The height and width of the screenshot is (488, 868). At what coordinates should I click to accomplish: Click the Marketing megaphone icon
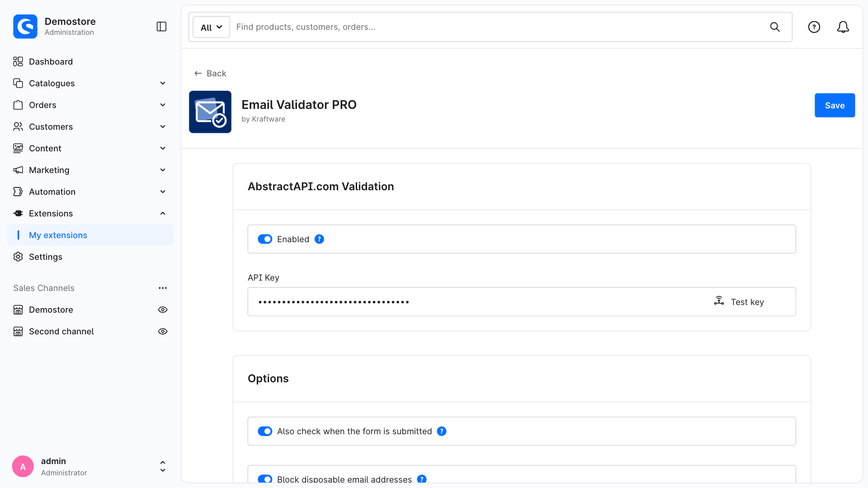click(x=18, y=170)
